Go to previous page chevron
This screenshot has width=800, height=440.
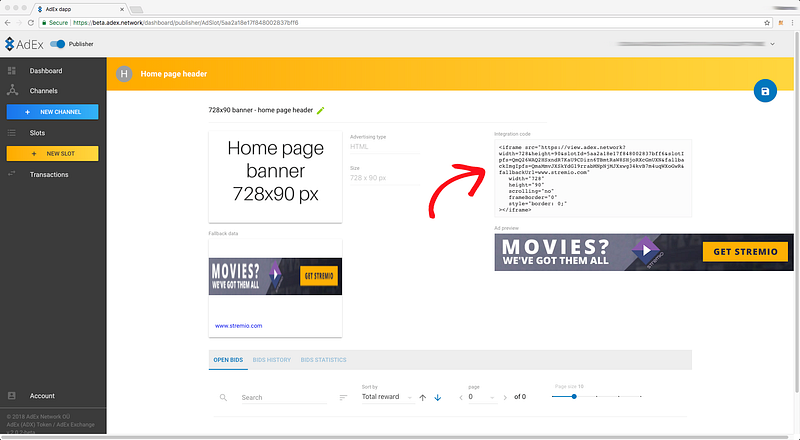coord(461,398)
